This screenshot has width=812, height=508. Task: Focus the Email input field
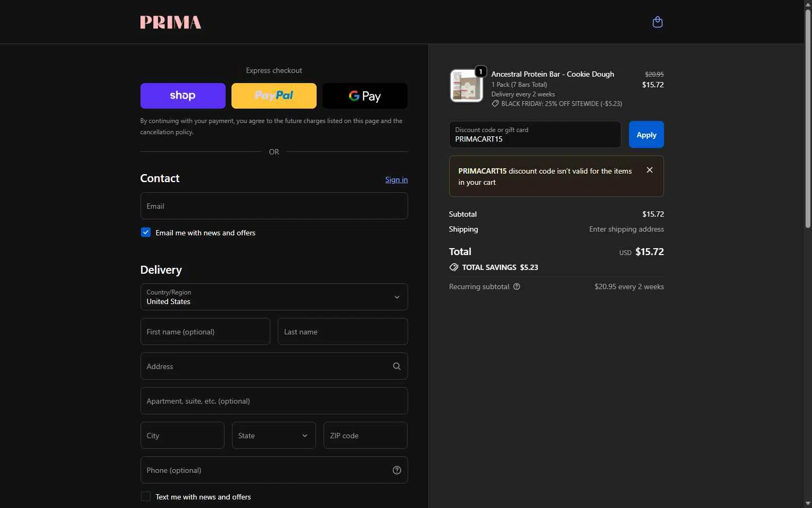(x=274, y=206)
